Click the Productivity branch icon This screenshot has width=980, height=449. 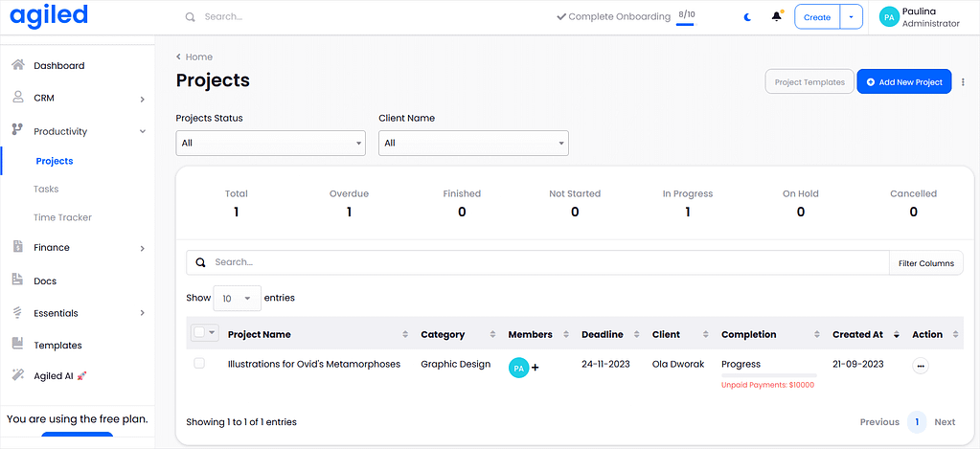pos(17,130)
